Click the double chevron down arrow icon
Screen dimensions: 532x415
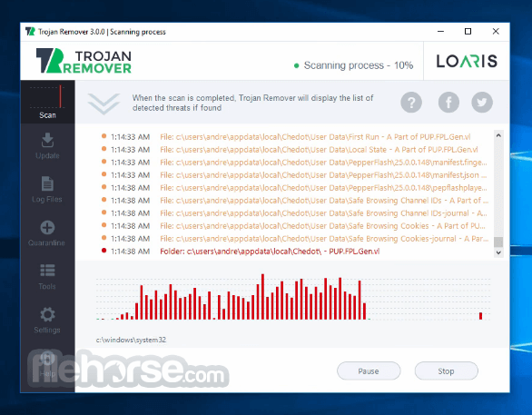point(103,104)
